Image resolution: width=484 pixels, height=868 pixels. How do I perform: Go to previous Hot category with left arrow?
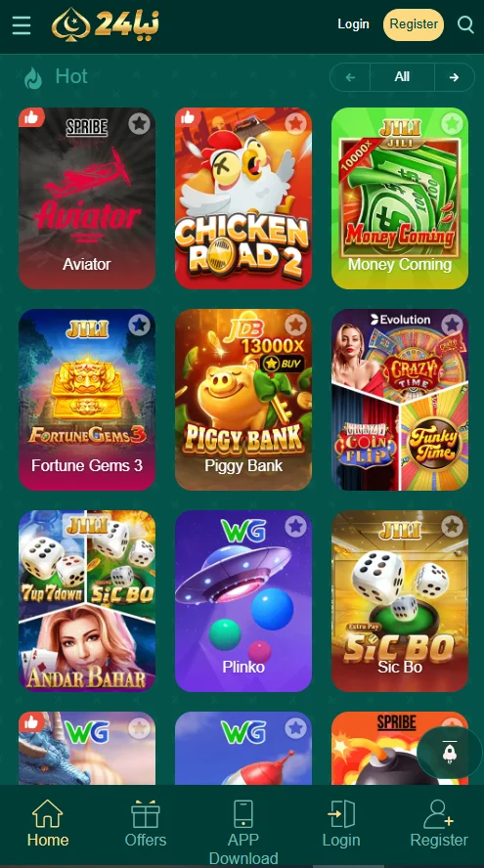pyautogui.click(x=350, y=77)
